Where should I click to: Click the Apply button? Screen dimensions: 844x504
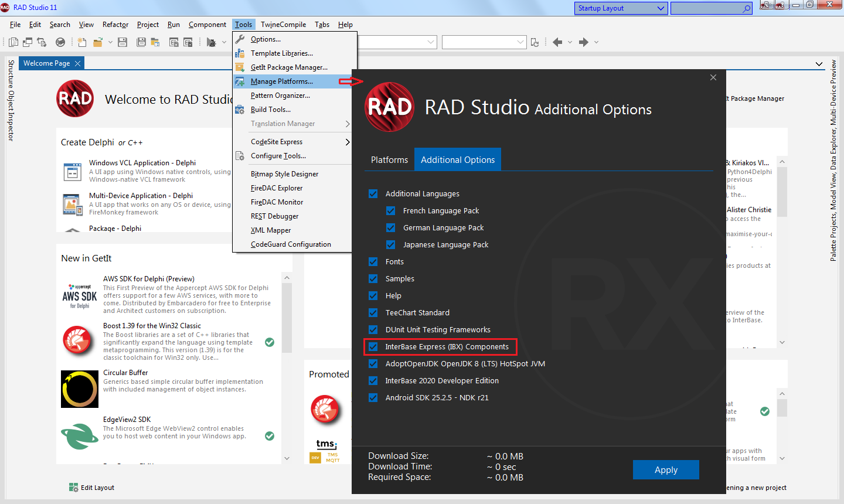666,470
